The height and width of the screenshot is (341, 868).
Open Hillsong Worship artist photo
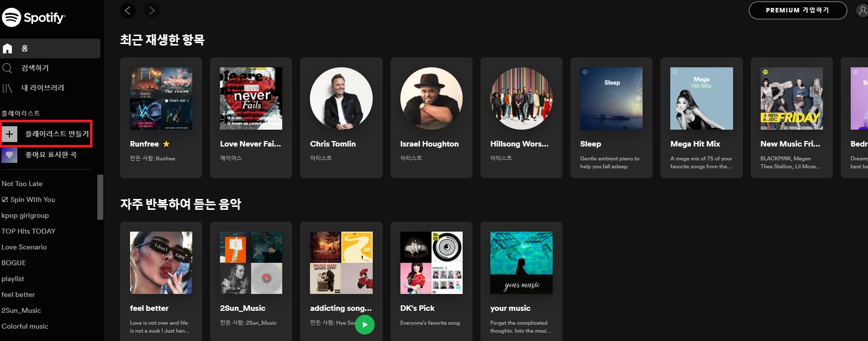(x=521, y=98)
